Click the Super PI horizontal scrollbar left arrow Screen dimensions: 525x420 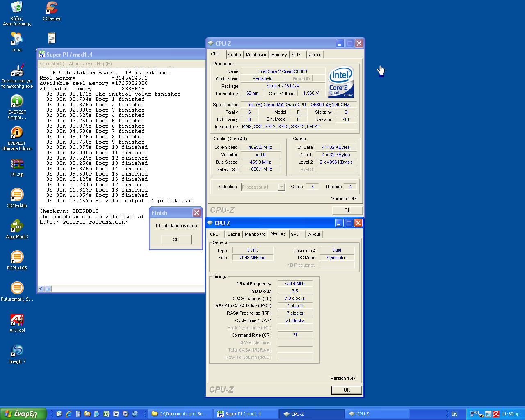click(x=41, y=289)
